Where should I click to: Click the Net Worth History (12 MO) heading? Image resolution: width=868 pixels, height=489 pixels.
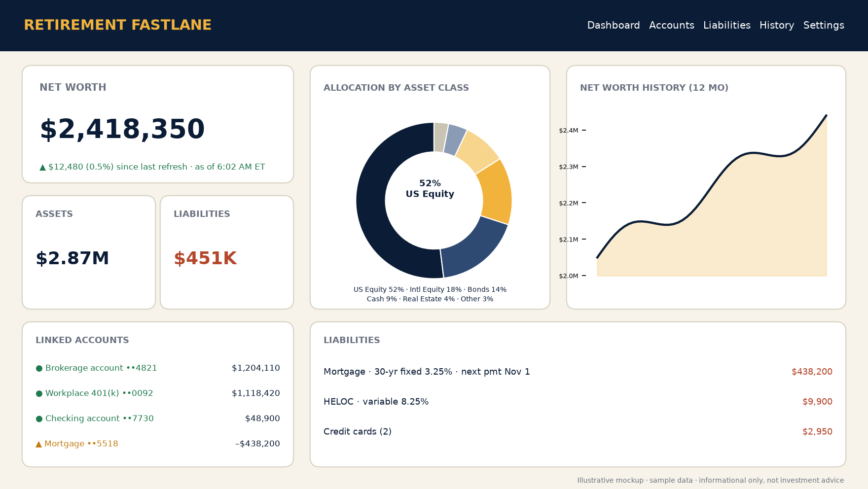654,88
